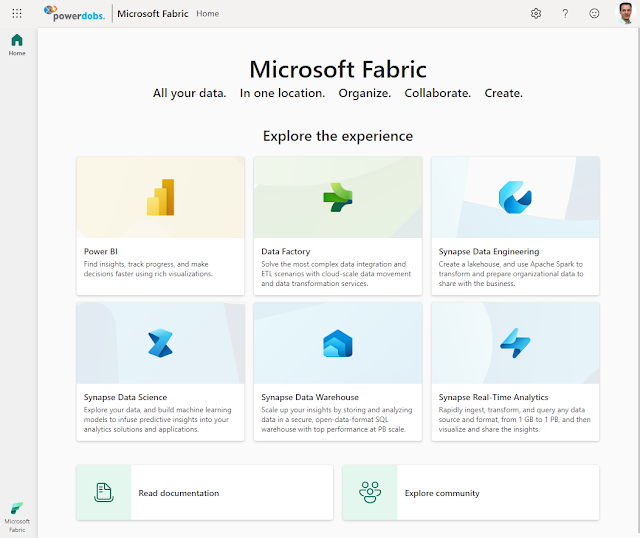Viewport: 640px width, 538px height.
Task: Open Synapse Real-Time Analytics title
Action: 493,397
